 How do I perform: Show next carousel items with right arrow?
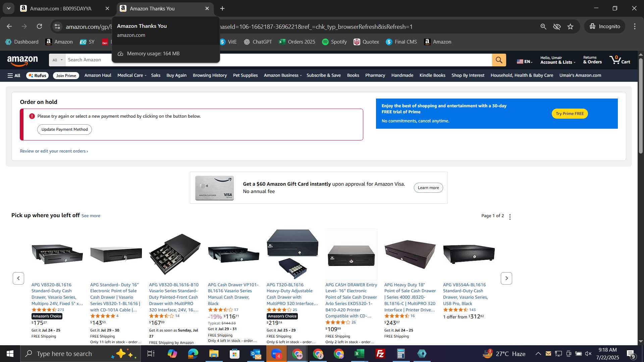click(506, 278)
